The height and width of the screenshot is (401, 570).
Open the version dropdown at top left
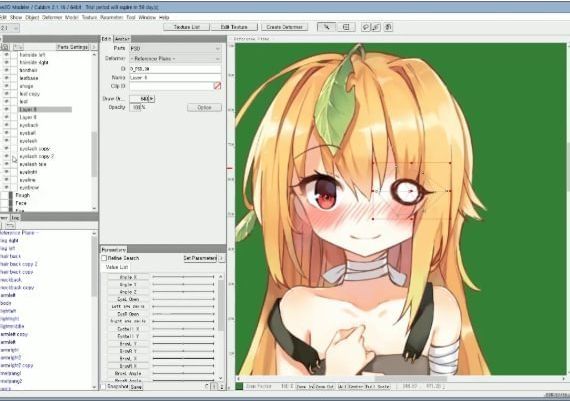coord(10,28)
